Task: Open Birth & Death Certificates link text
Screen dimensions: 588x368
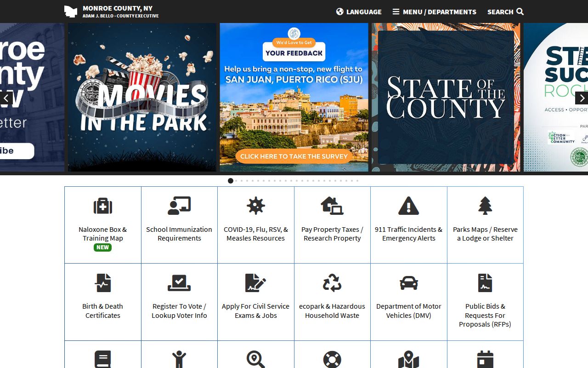Action: pyautogui.click(x=103, y=311)
